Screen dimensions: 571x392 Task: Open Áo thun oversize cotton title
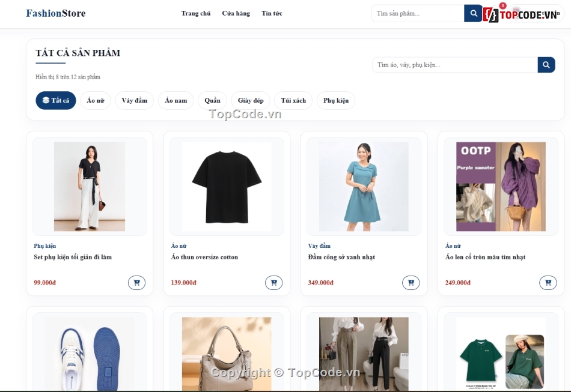click(x=204, y=257)
